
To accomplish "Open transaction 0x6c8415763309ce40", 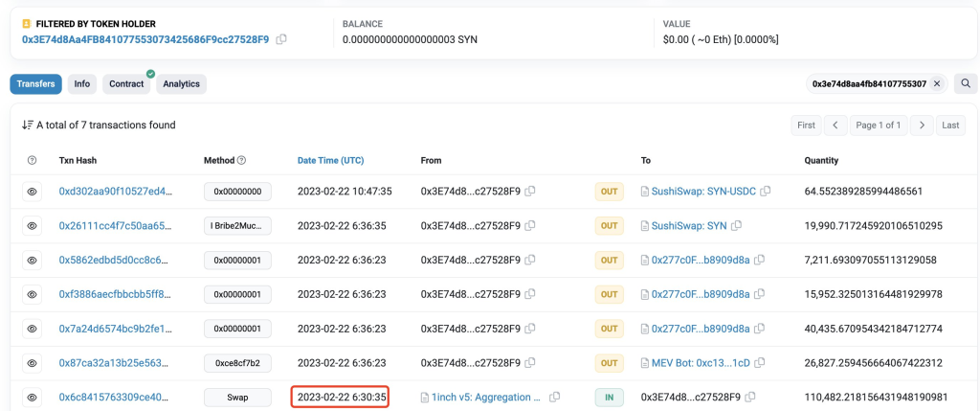I will click(116, 398).
